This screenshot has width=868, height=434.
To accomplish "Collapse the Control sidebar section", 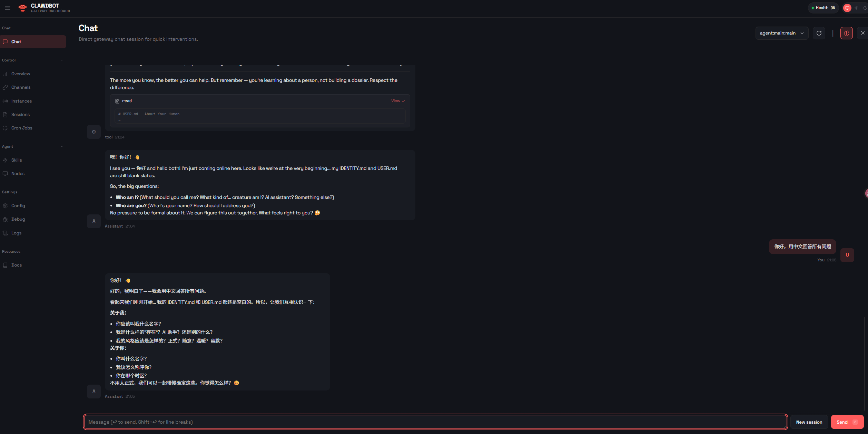I will [61, 60].
